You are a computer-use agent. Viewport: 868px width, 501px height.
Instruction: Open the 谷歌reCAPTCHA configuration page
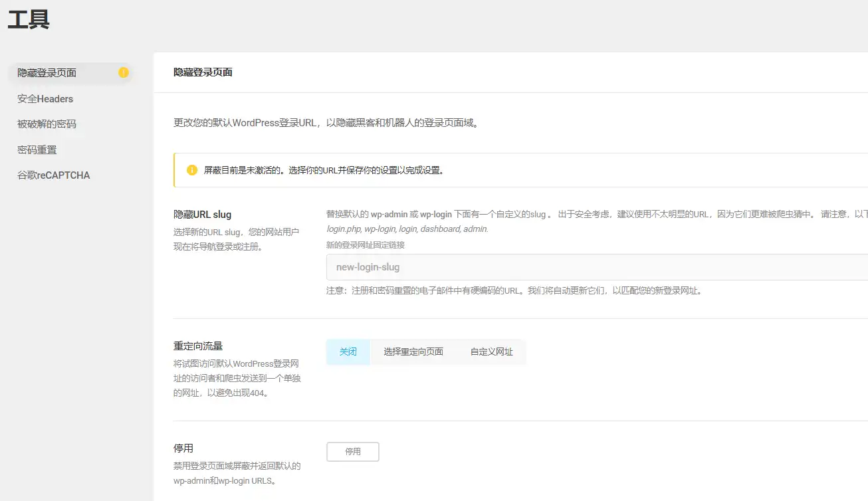click(53, 175)
